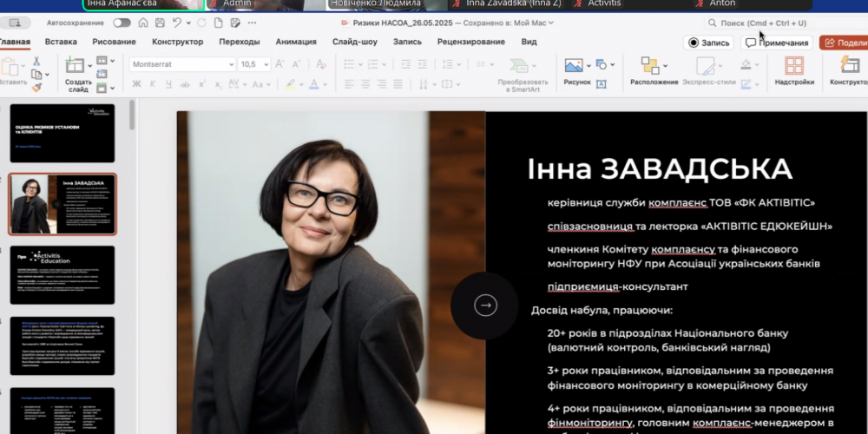The height and width of the screenshot is (434, 868).
Task: Open the Надстройки add-ins icon
Action: [x=793, y=69]
